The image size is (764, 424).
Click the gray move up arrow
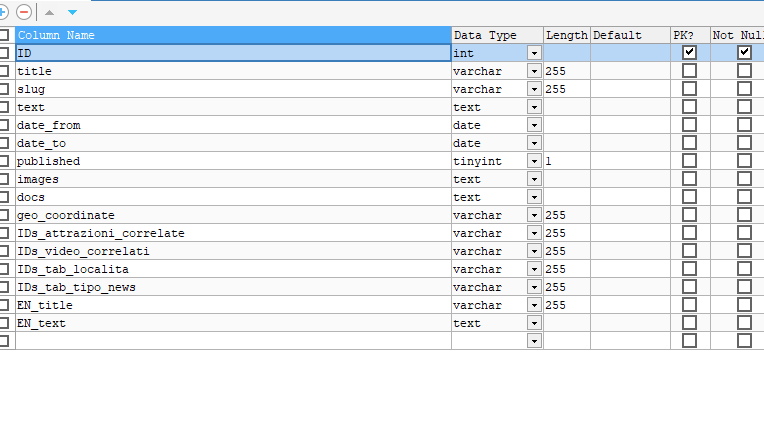coord(49,12)
